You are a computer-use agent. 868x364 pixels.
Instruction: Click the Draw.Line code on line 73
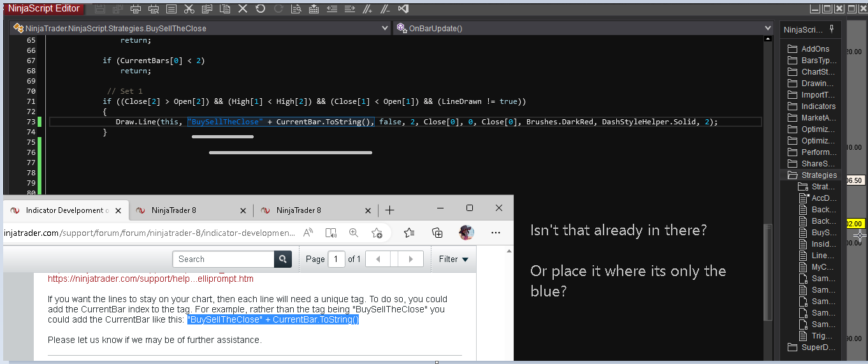(x=417, y=122)
